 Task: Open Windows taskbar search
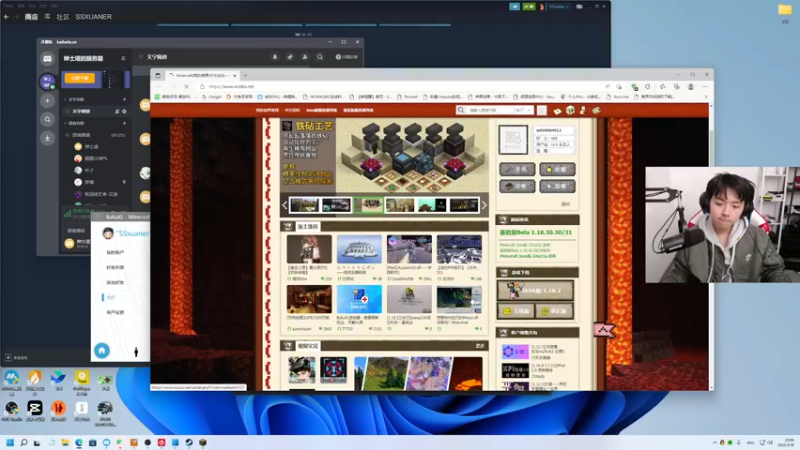(23, 442)
